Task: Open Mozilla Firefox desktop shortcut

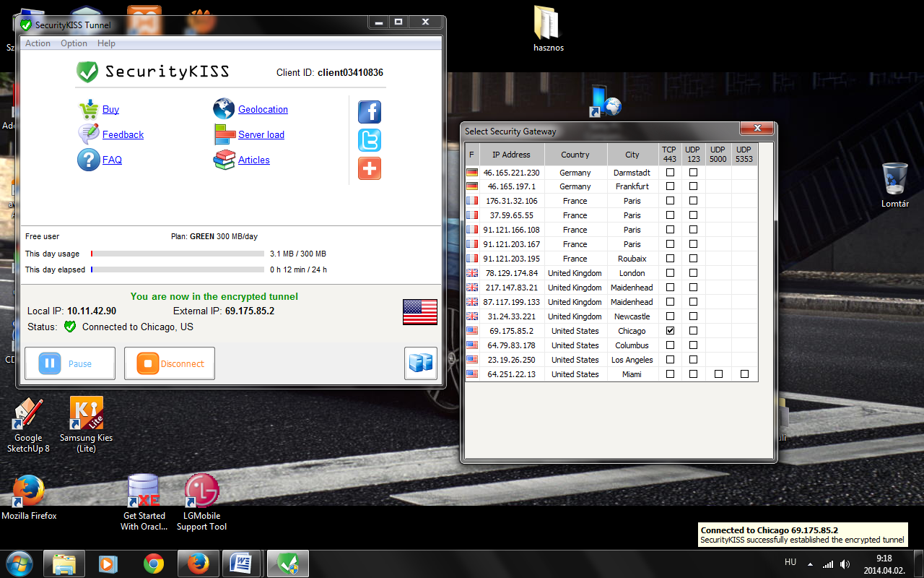Action: click(29, 497)
